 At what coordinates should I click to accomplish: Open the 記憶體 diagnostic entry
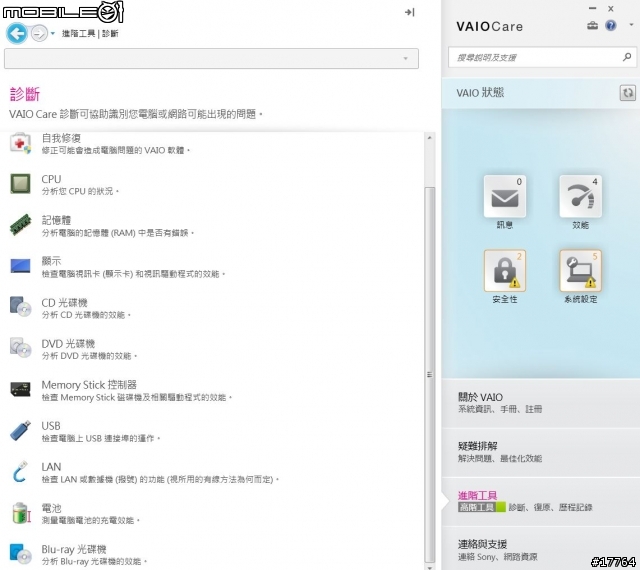(x=56, y=220)
